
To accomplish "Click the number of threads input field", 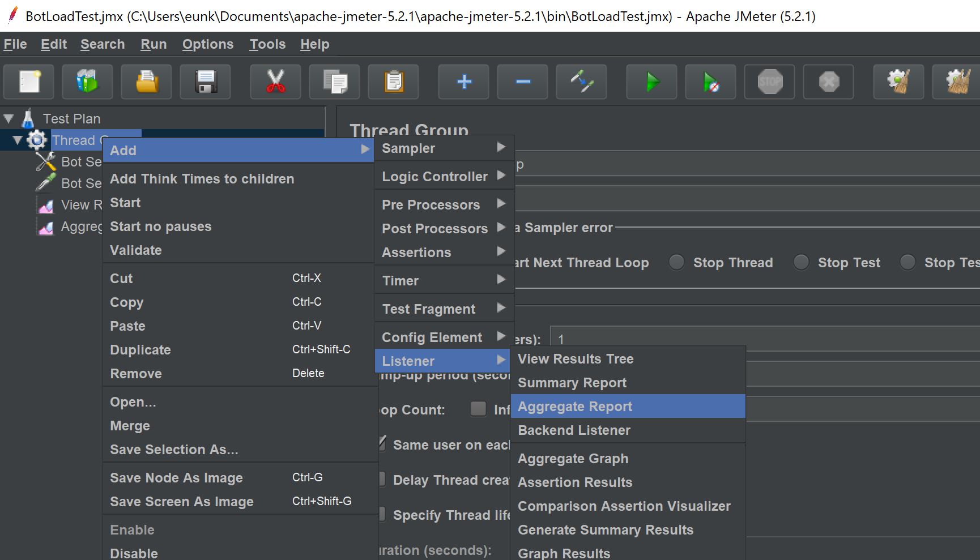I will [x=765, y=339].
